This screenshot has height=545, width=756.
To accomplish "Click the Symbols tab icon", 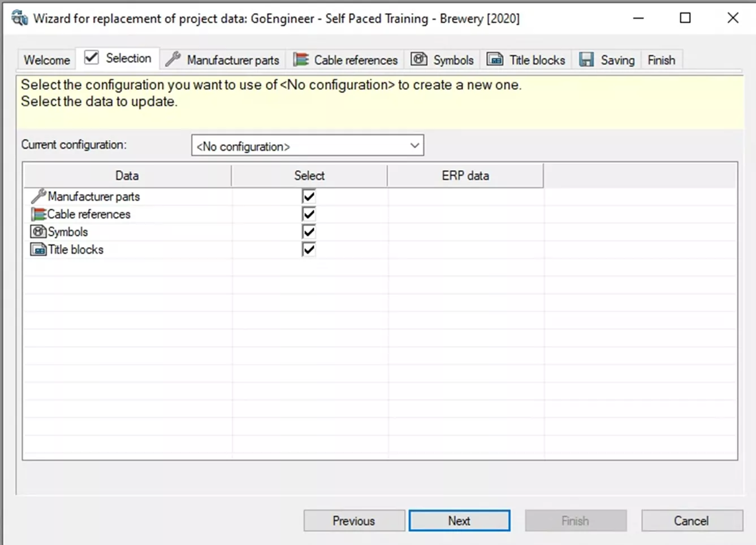I will 419,59.
